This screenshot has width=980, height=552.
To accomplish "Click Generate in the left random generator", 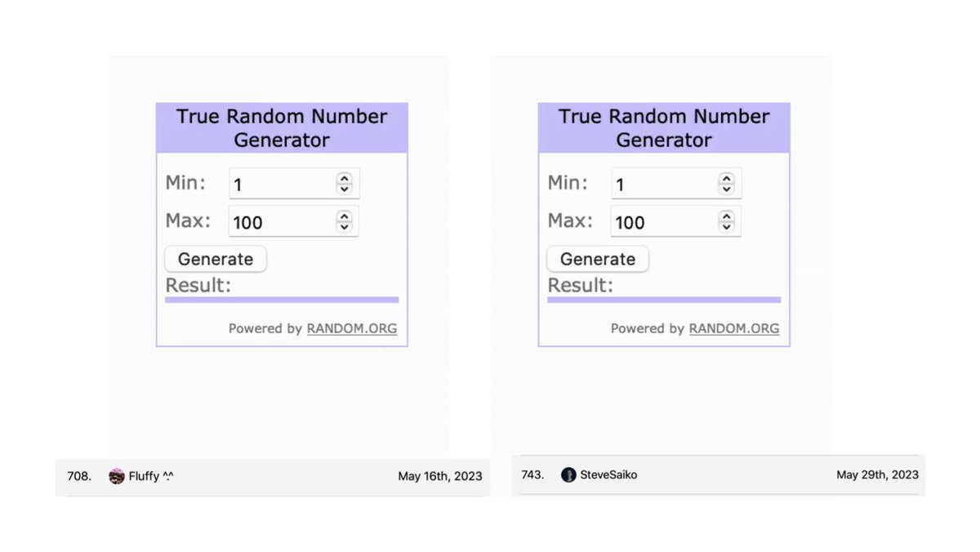I will click(216, 259).
